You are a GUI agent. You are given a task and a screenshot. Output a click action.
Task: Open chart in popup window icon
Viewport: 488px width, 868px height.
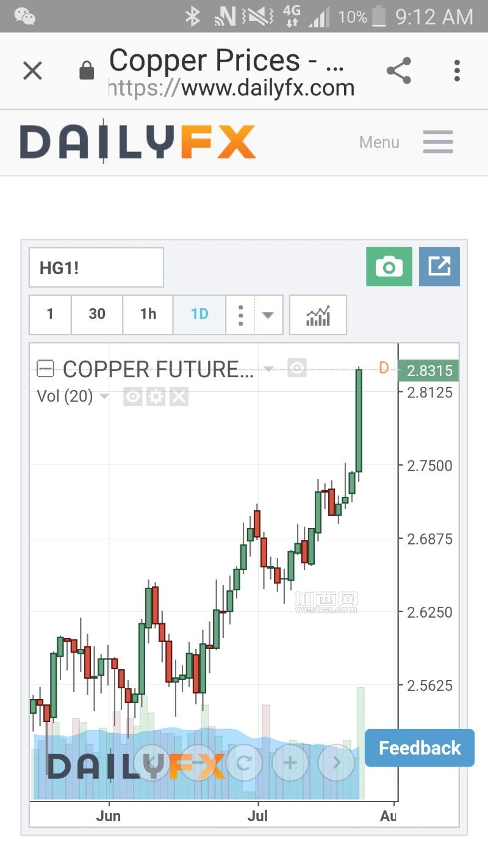pyautogui.click(x=439, y=267)
